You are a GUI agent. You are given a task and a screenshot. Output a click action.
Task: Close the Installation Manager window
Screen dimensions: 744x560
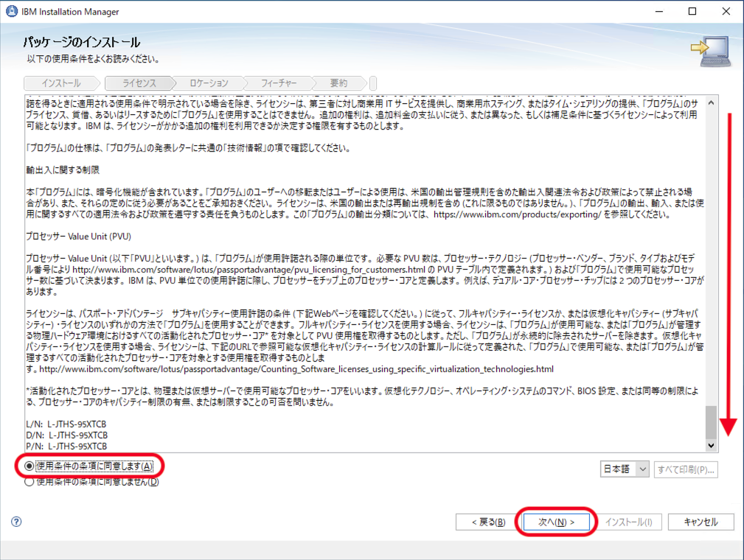click(x=726, y=11)
